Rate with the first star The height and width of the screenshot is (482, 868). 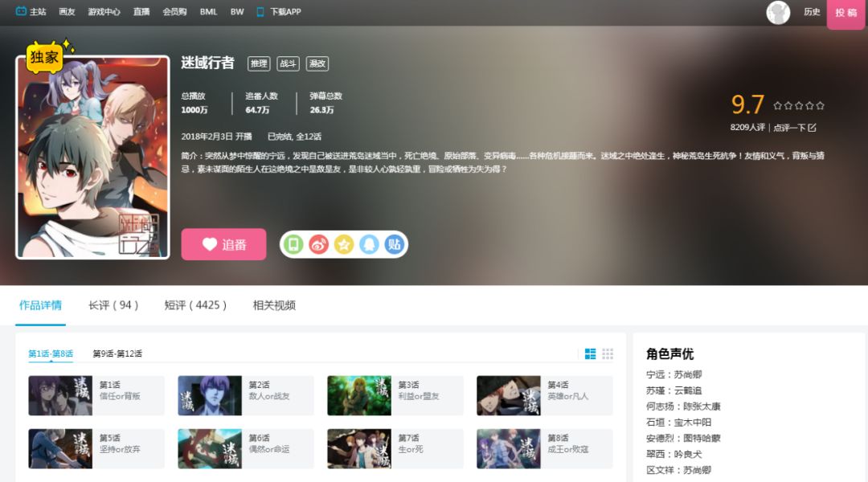[778, 105]
